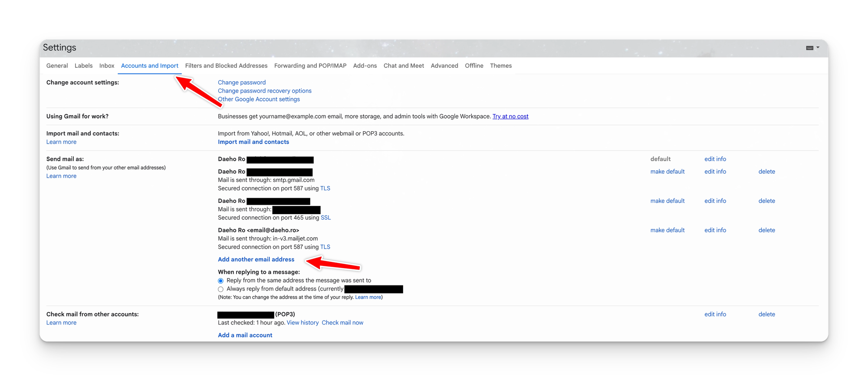
Task: Select "Reply from the same address" radio button
Action: pos(220,281)
